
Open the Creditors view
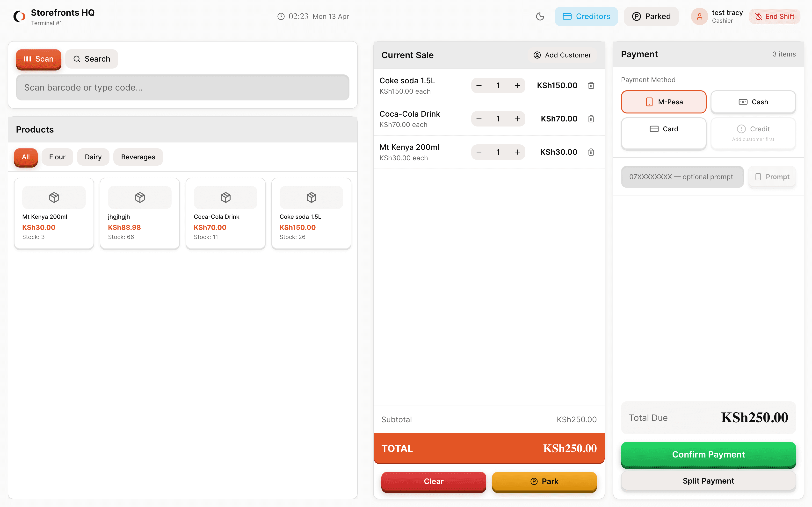coord(586,16)
